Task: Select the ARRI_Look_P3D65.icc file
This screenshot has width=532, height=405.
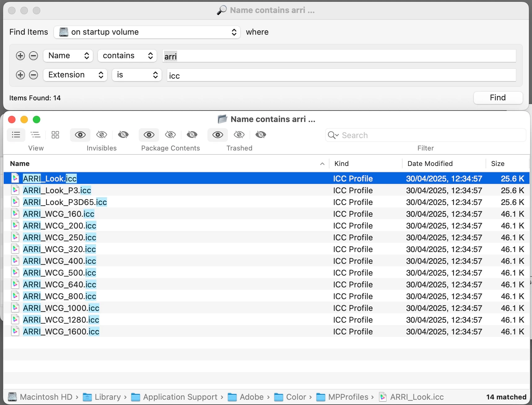Action: click(x=267, y=202)
